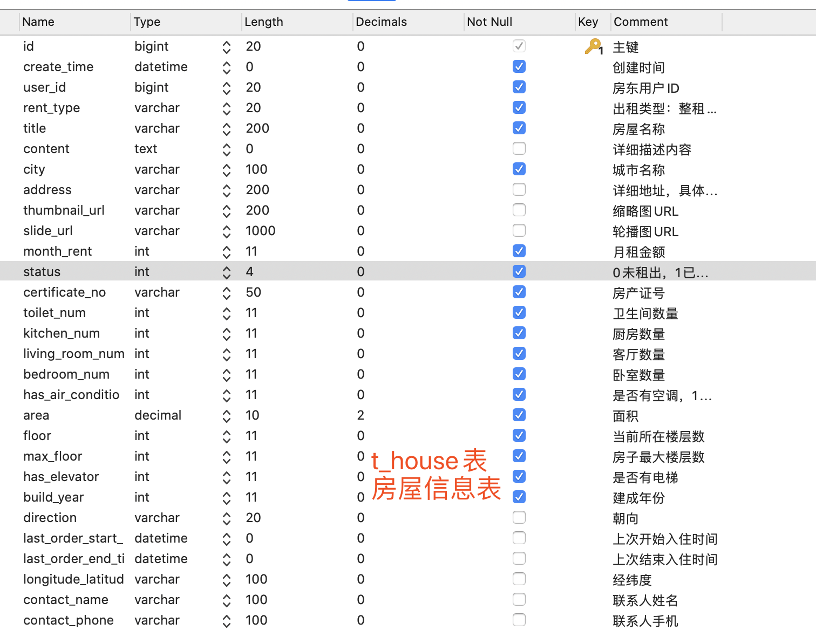Select the living_room_num field name
816x644 pixels.
click(x=74, y=354)
